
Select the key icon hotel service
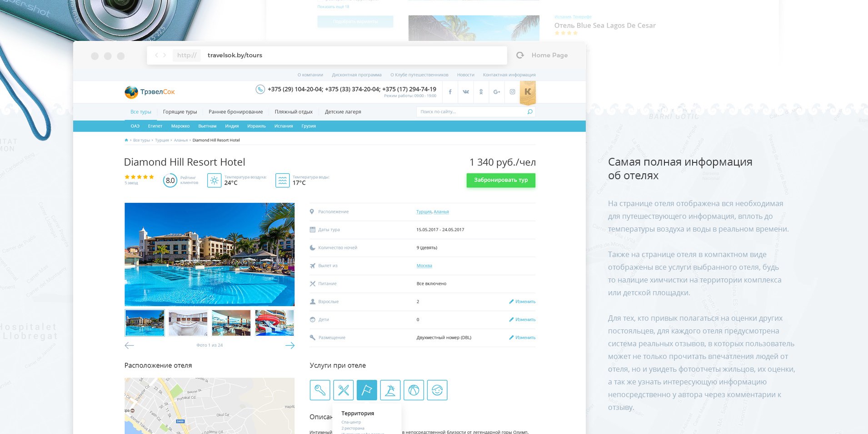tap(320, 390)
